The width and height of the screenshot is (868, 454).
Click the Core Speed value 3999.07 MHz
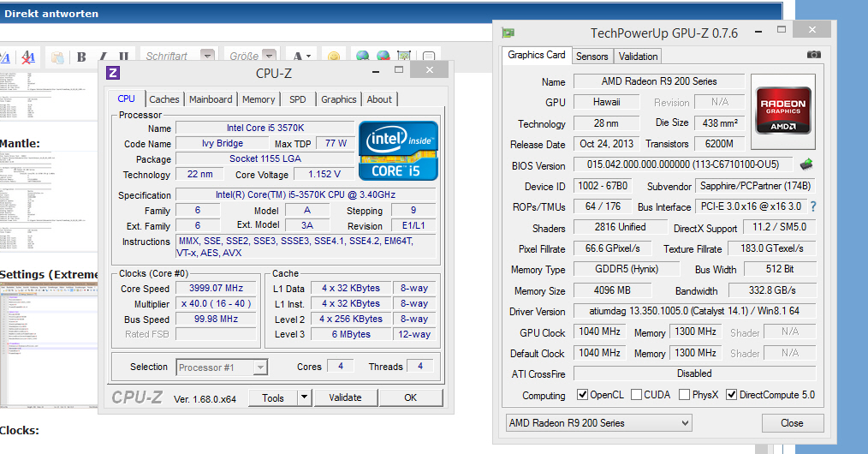tap(216, 288)
